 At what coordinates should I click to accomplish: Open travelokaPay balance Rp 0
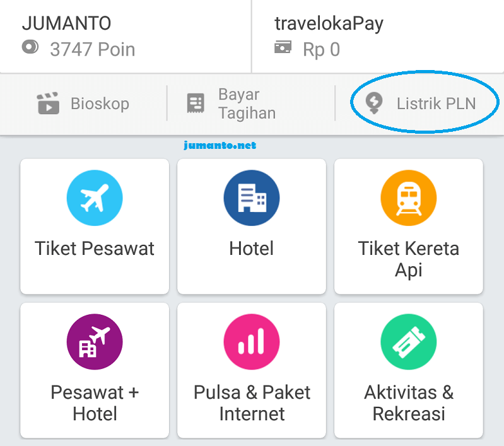pos(322,49)
